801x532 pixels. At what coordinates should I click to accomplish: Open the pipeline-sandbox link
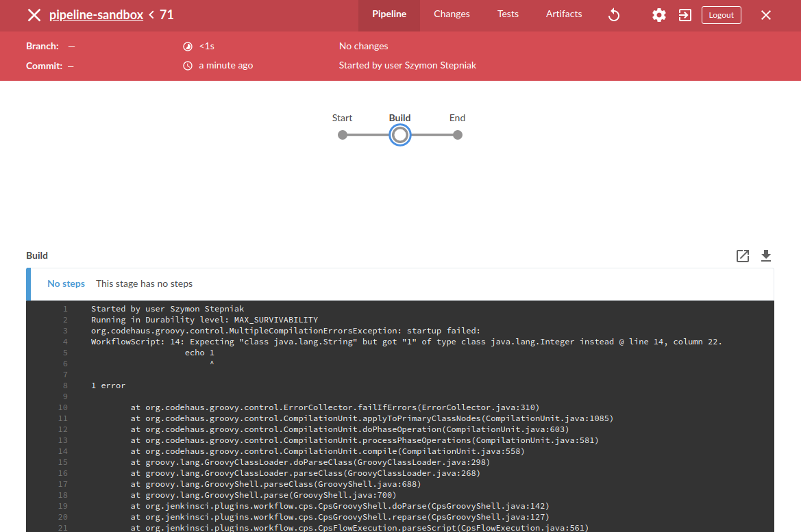tap(96, 15)
